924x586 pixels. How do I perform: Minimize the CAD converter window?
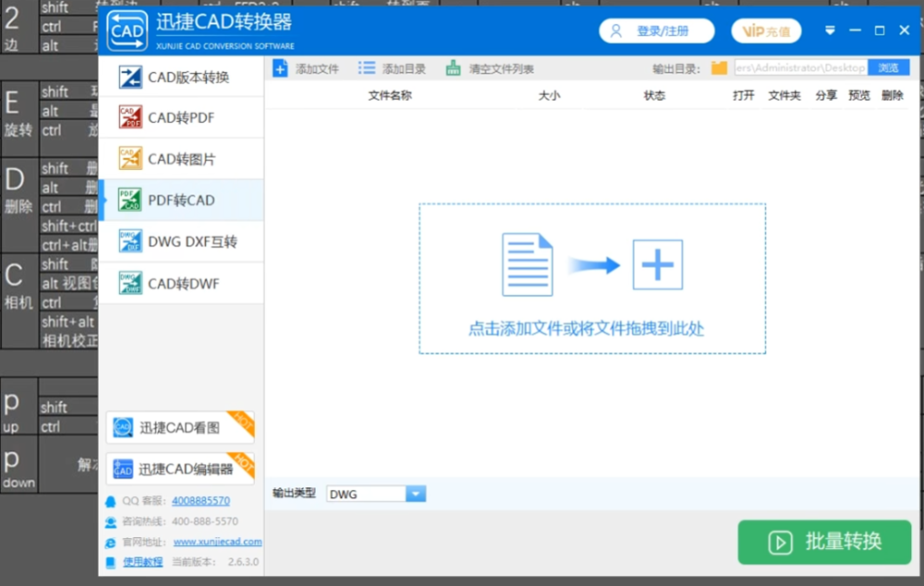[x=855, y=31]
